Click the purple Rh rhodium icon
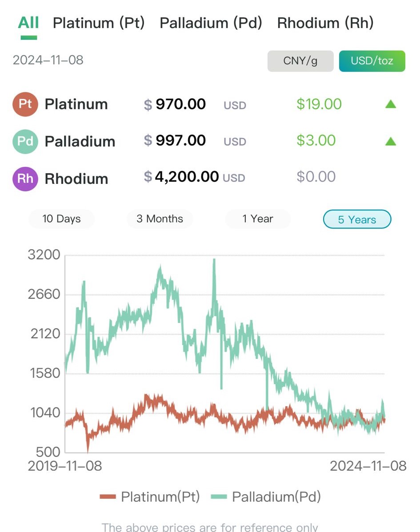 [x=25, y=179]
